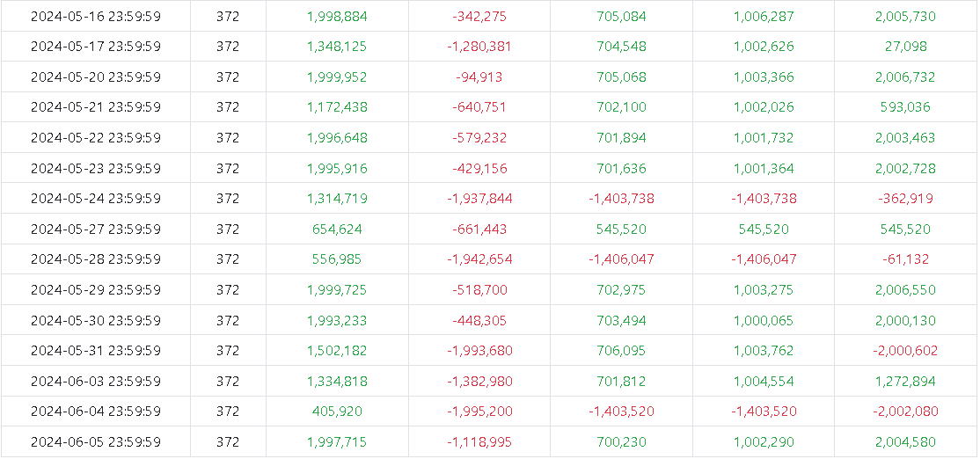
Task: Select the -61,132 value
Action: 905,259
